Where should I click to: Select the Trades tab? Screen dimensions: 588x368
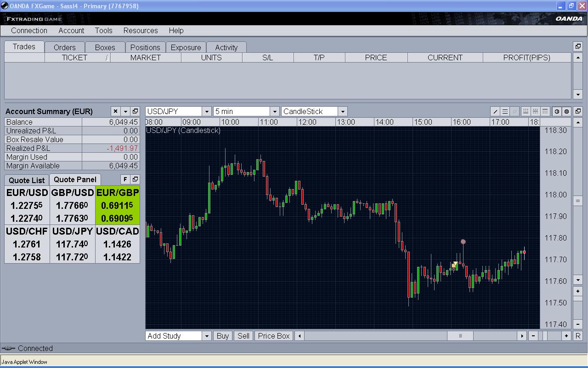point(24,46)
